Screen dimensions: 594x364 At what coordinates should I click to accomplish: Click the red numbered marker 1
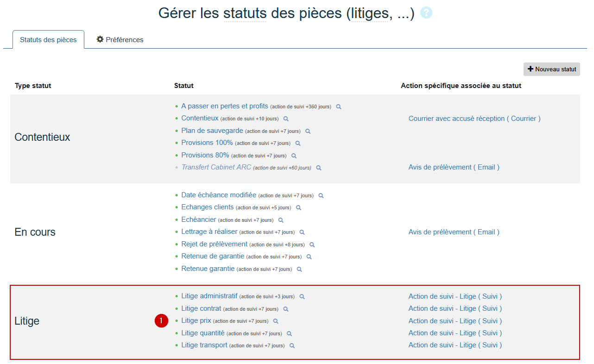tap(161, 320)
